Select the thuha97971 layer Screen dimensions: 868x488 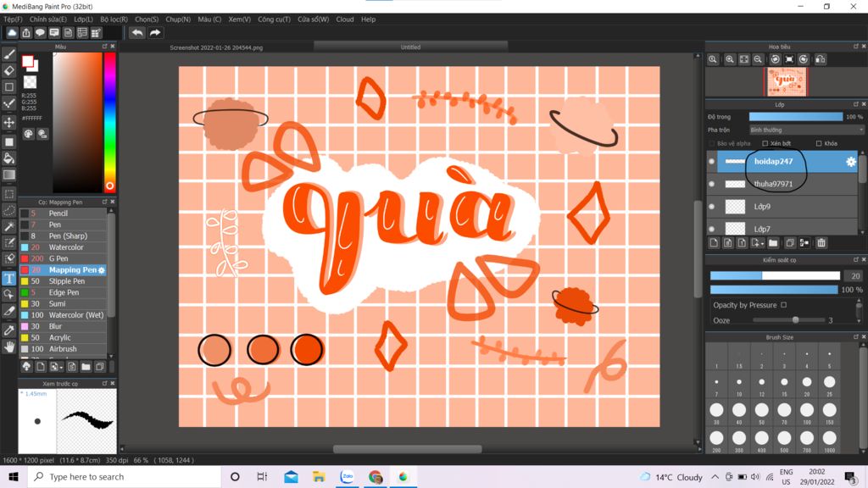pyautogui.click(x=782, y=184)
